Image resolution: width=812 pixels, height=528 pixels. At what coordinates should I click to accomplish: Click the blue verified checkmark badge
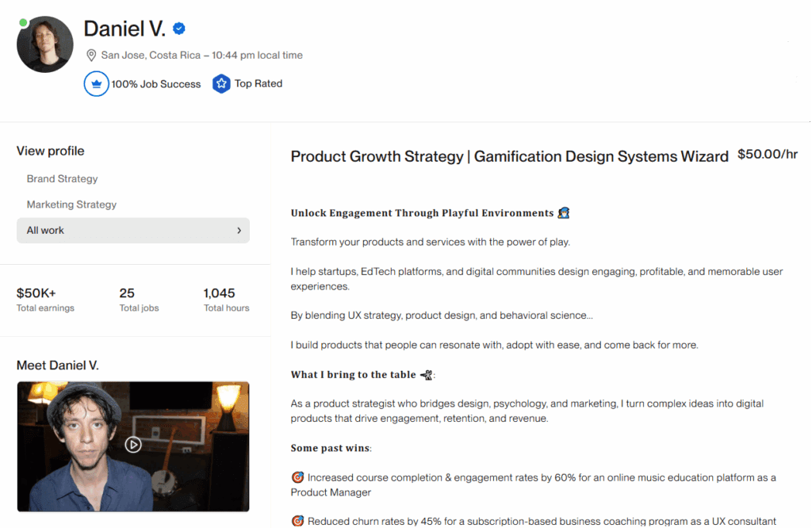pos(179,29)
